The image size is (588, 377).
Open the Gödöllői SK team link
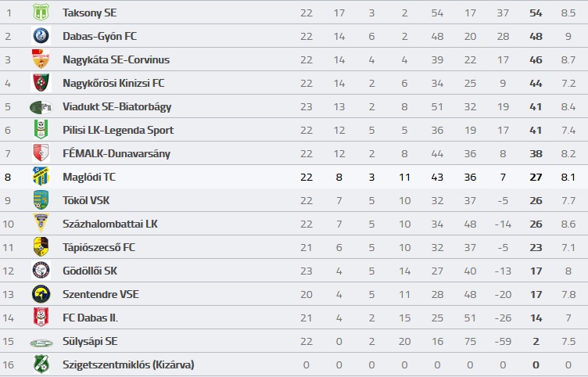coord(90,271)
